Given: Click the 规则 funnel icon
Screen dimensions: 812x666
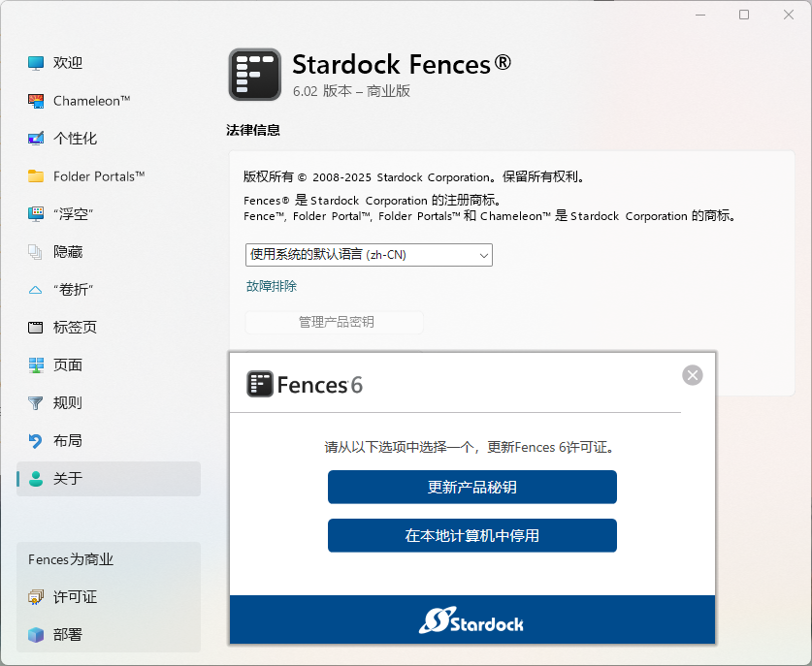Looking at the screenshot, I should click(x=36, y=403).
